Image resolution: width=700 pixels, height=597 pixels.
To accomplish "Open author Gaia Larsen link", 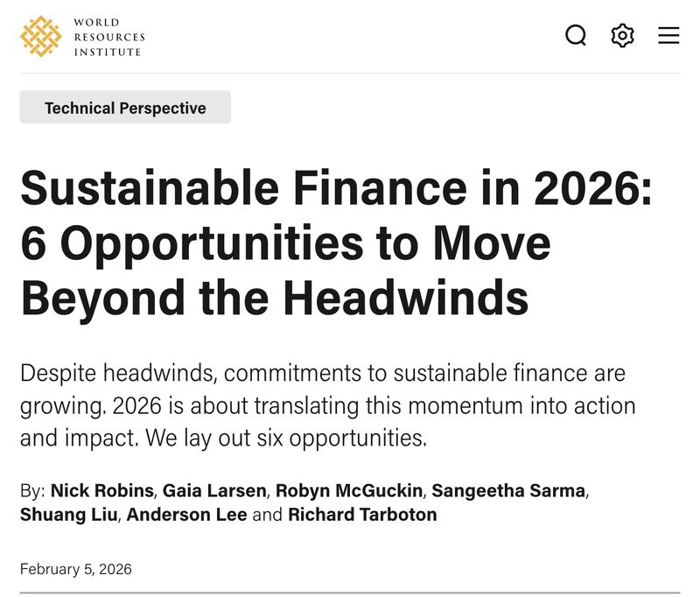I will pos(214,490).
